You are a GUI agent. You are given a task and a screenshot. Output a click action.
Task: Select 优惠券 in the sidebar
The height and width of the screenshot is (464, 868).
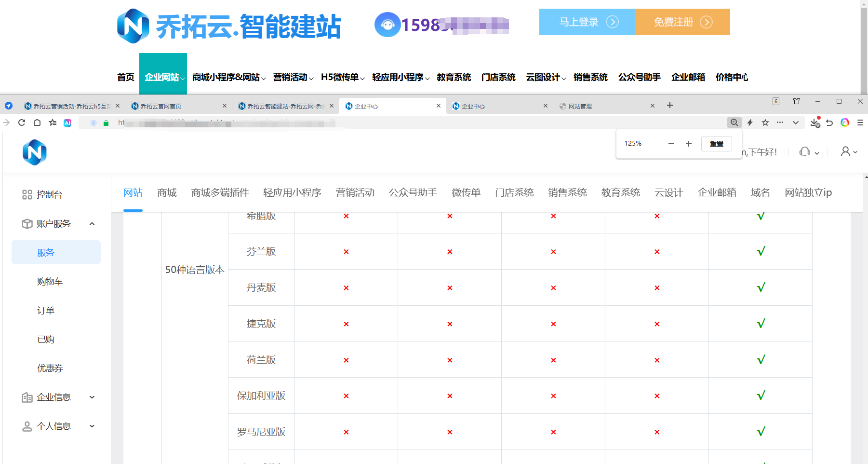coord(50,368)
